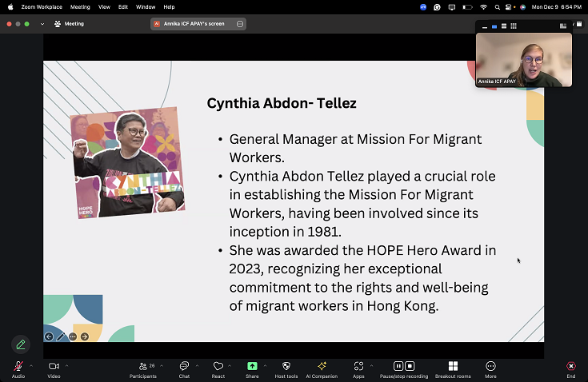Launch the AI Companion sparkle button
Image resolution: width=588 pixels, height=382 pixels.
[x=322, y=369]
